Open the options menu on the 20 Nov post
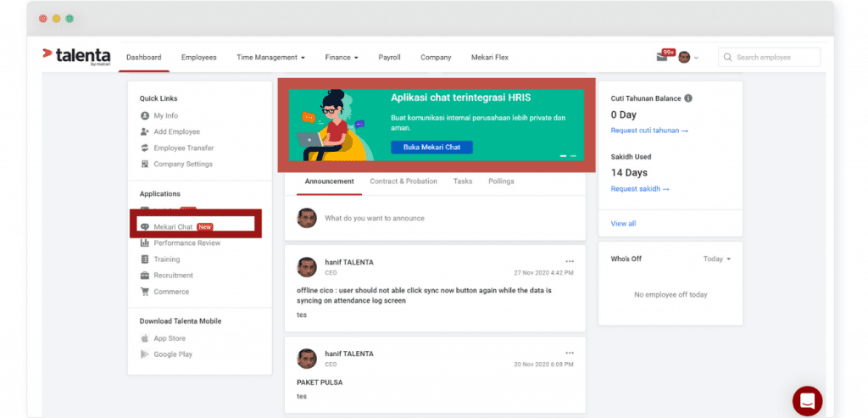The height and width of the screenshot is (418, 868). 570,353
